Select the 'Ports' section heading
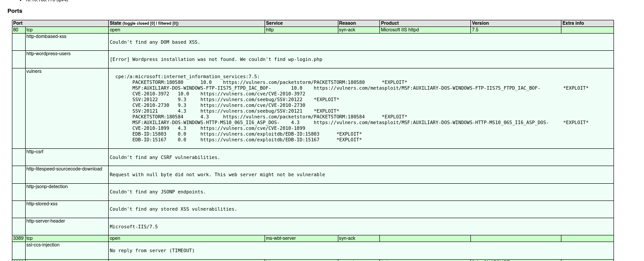Image resolution: width=644 pixels, height=261 pixels. point(15,11)
